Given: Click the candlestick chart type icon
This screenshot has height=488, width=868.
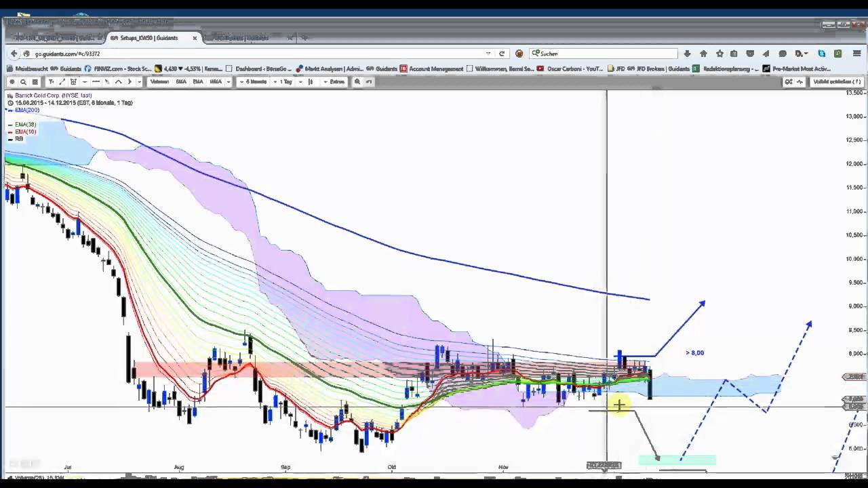Looking at the screenshot, I should (311, 81).
